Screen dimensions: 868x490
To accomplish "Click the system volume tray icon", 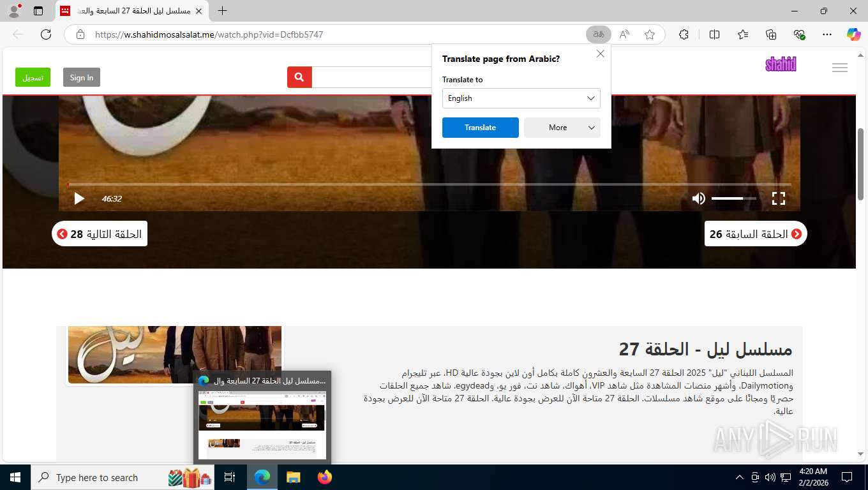I will (770, 477).
